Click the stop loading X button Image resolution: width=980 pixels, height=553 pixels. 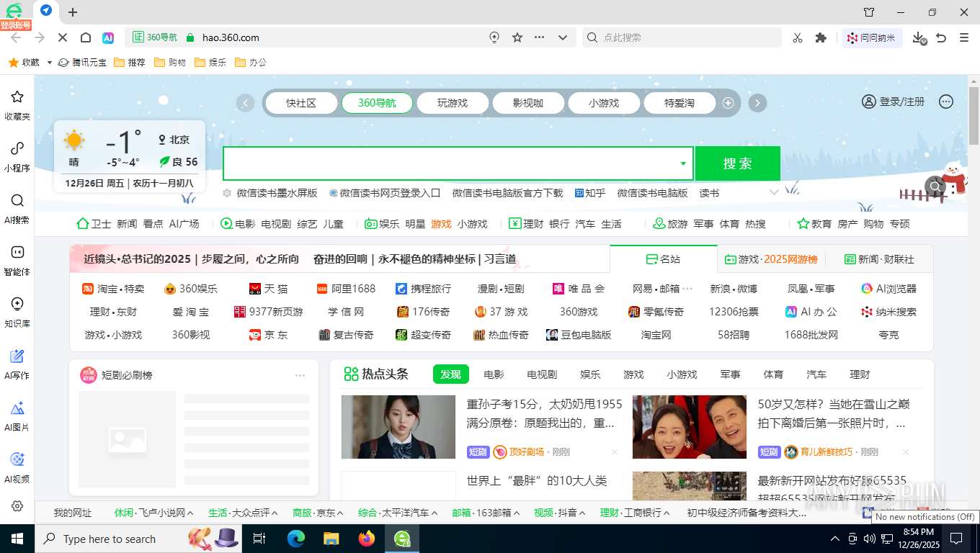coord(62,37)
